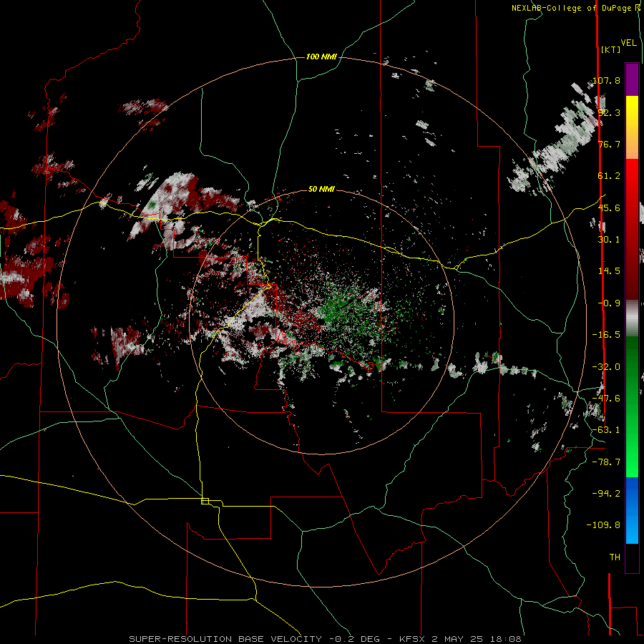The width and height of the screenshot is (644, 644).
Task: Click the 30.1 velocity scale value
Action: 609,240
